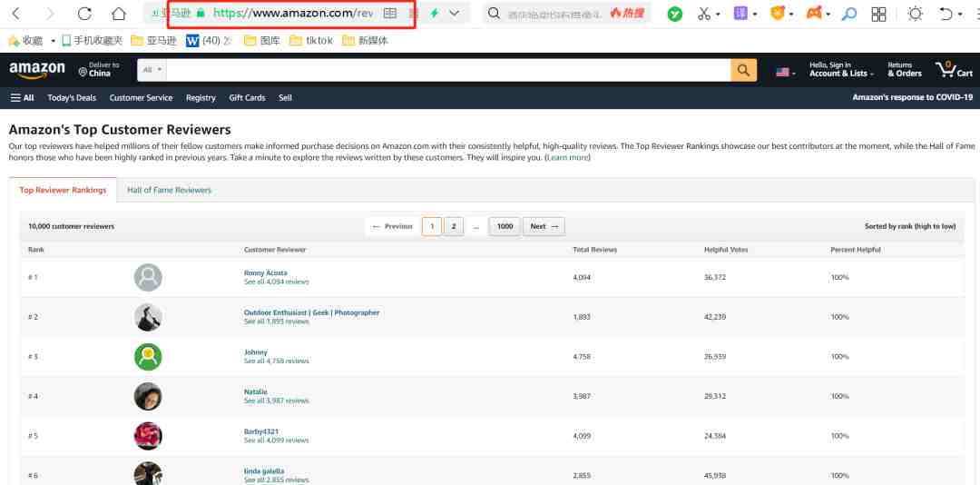Open Outdoor Enthusiast Geek Photographer profile
980x485 pixels.
[x=312, y=312]
